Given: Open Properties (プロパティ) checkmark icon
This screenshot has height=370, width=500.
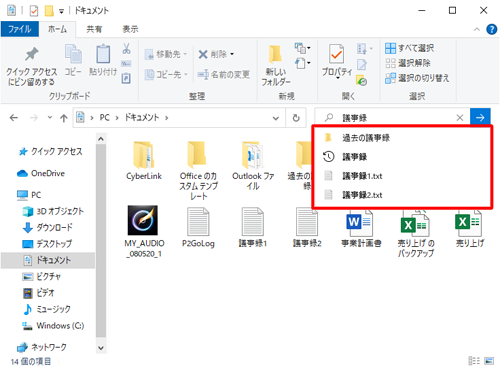Looking at the screenshot, I should coord(337,55).
